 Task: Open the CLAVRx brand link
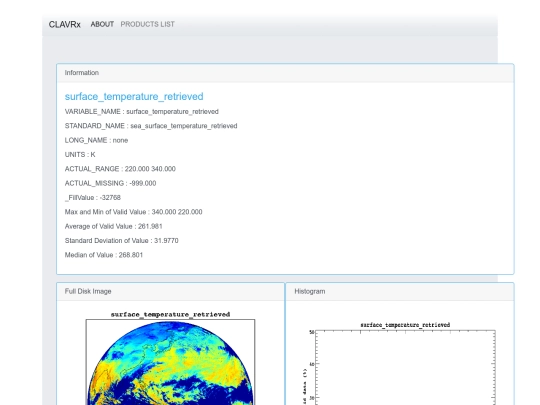(64, 24)
